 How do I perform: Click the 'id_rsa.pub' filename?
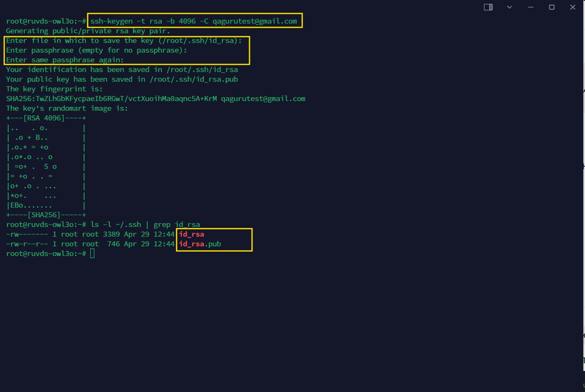pos(200,244)
